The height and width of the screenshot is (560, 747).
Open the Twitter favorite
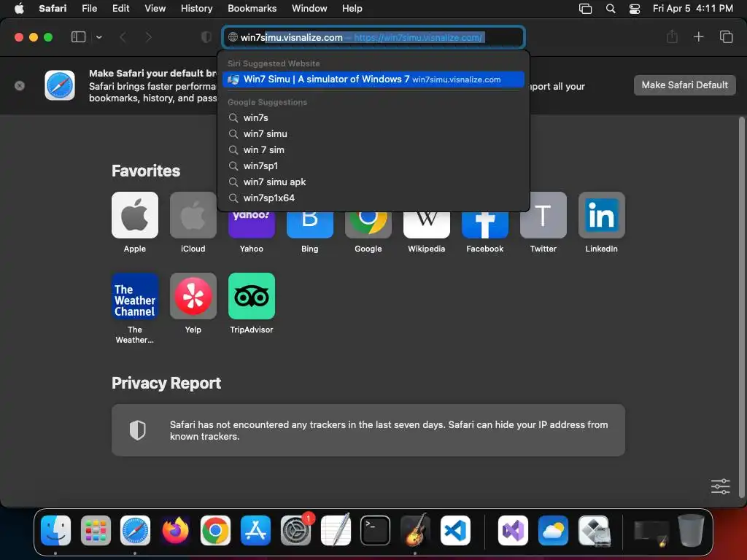pyautogui.click(x=543, y=215)
